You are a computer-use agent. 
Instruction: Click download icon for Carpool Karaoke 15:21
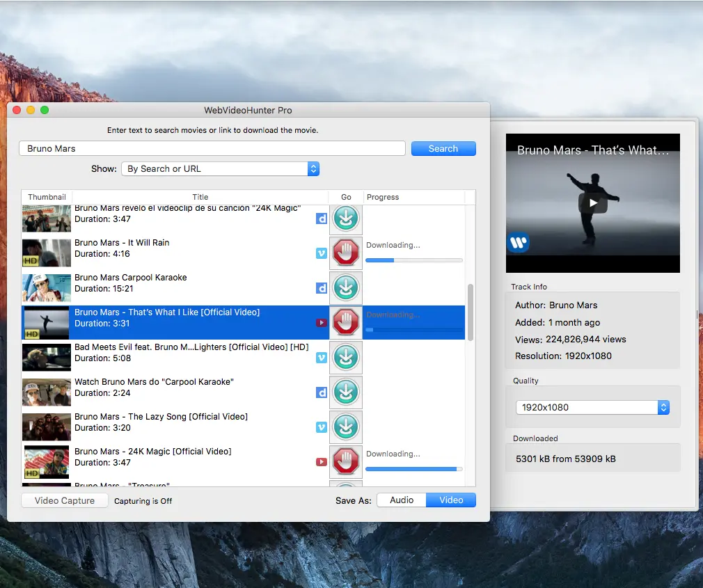click(346, 287)
